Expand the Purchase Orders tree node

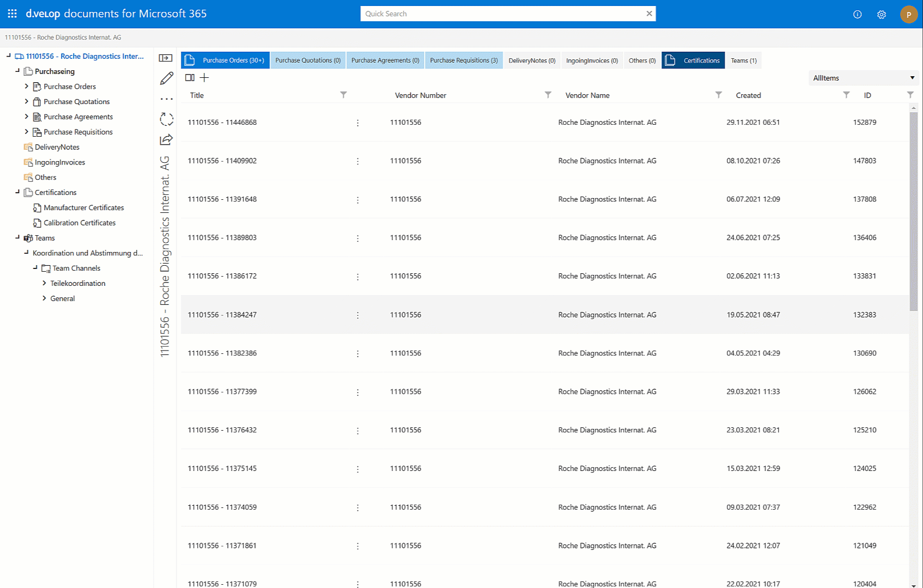[27, 86]
